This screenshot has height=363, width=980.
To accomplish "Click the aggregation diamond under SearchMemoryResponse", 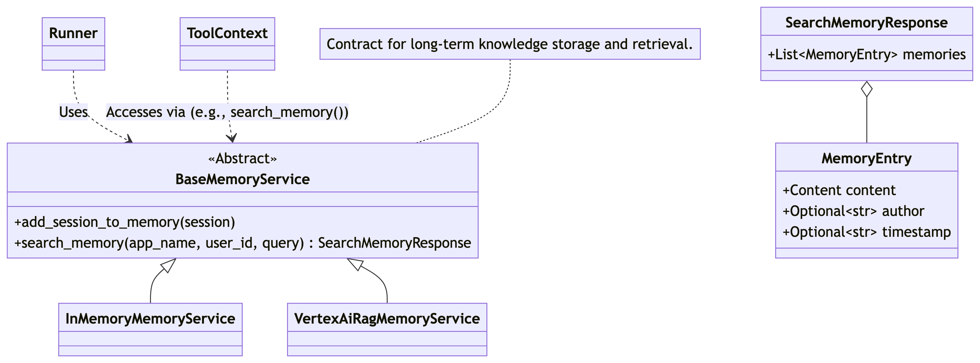I will click(x=867, y=89).
